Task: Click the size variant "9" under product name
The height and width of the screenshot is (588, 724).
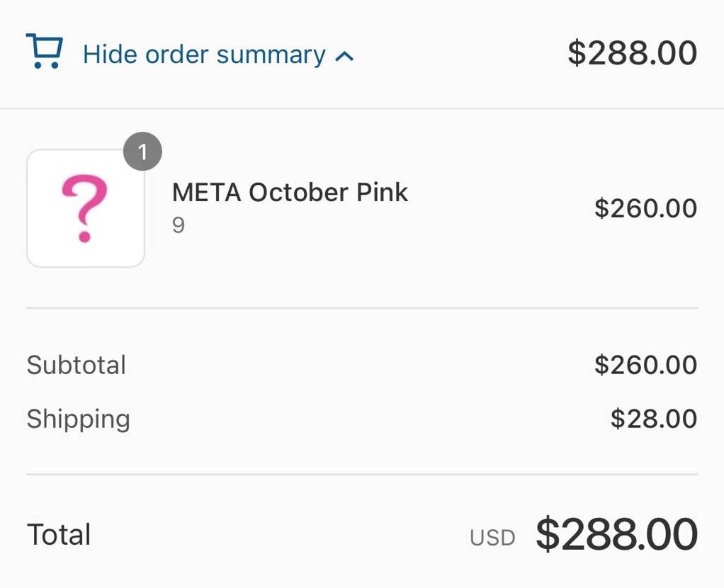Action: click(x=179, y=225)
